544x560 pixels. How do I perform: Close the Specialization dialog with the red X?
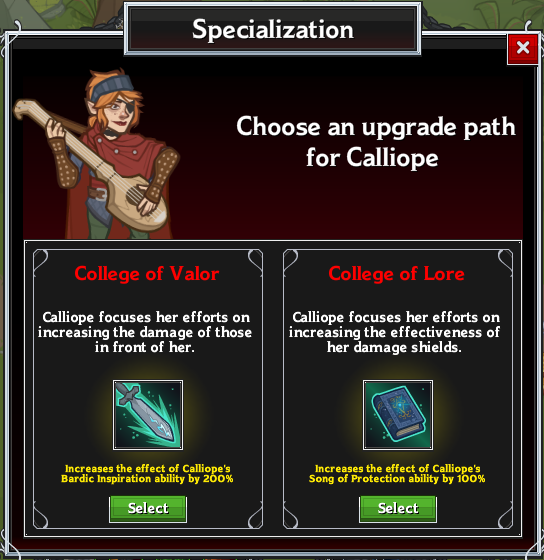pos(523,49)
